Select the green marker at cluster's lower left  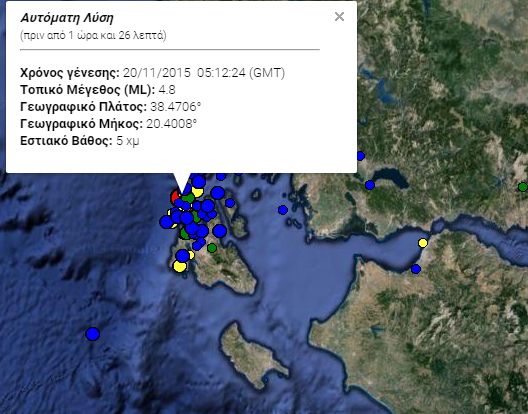(185, 233)
